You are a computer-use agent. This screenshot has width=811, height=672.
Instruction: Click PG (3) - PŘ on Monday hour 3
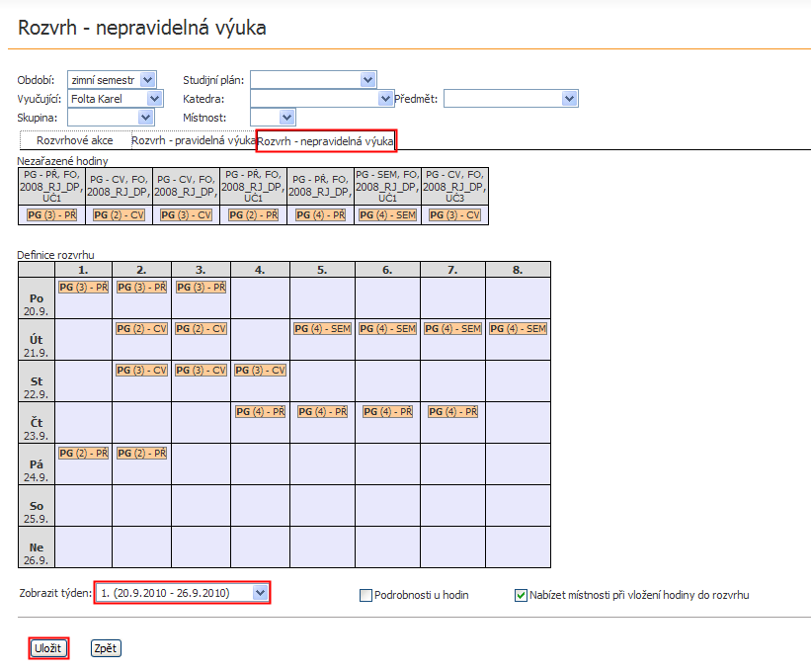coord(202,288)
